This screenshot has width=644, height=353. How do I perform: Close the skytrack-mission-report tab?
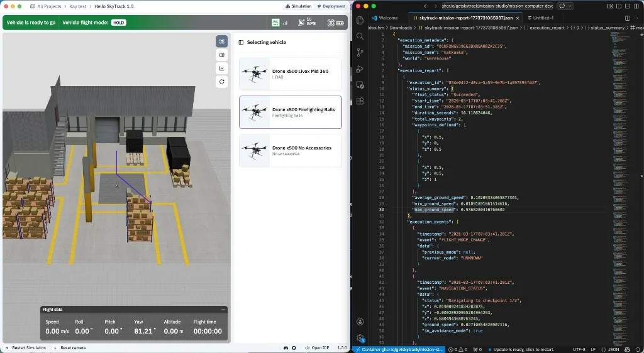coord(518,18)
